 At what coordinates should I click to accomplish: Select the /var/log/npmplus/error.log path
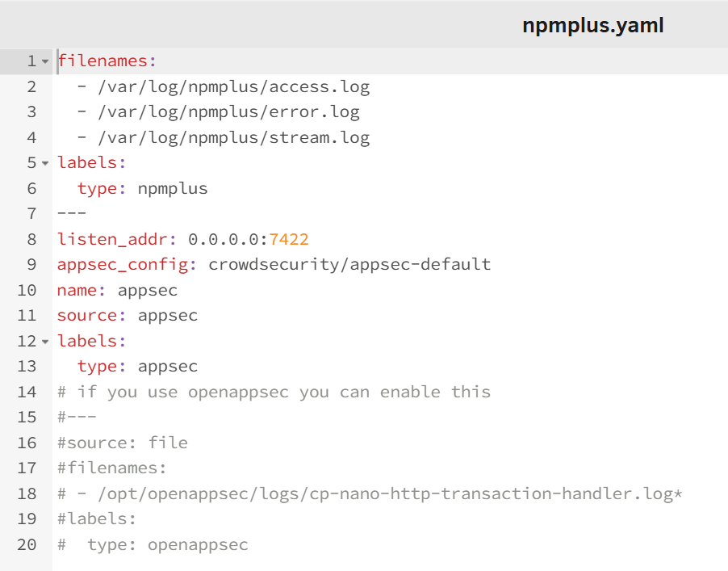pyautogui.click(x=228, y=112)
